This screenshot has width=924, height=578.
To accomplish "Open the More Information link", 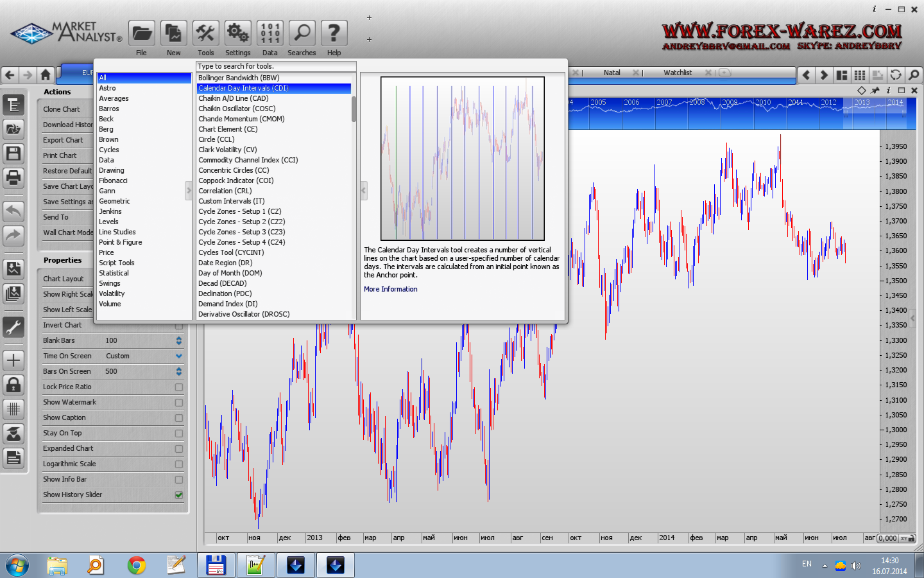I will coord(390,290).
